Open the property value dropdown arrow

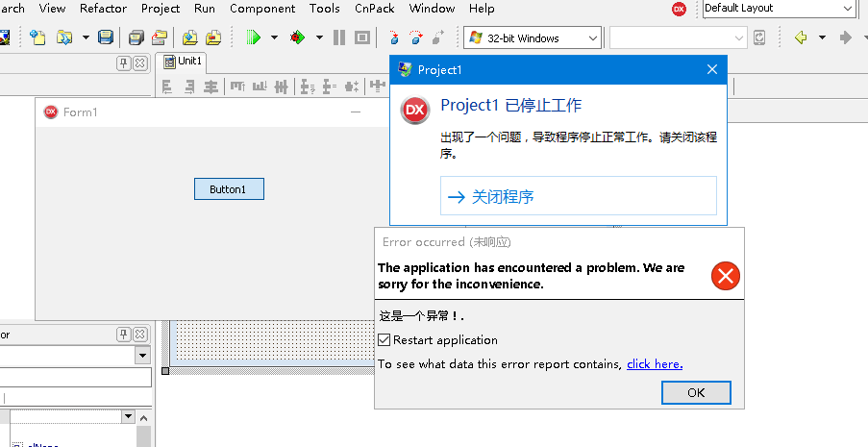(129, 416)
